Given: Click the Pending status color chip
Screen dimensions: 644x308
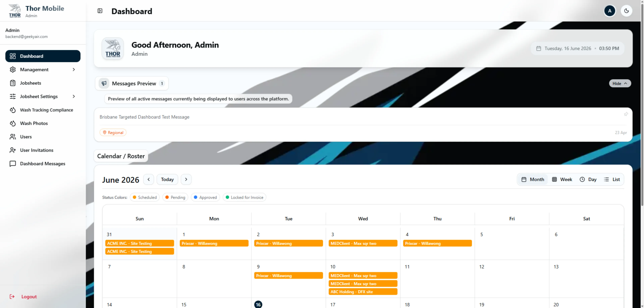Looking at the screenshot, I should point(175,197).
